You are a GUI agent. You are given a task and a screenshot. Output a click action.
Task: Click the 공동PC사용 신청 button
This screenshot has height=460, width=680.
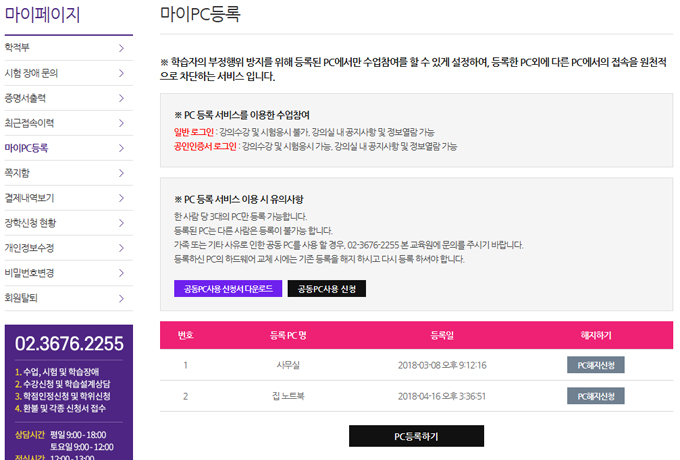coord(327,289)
